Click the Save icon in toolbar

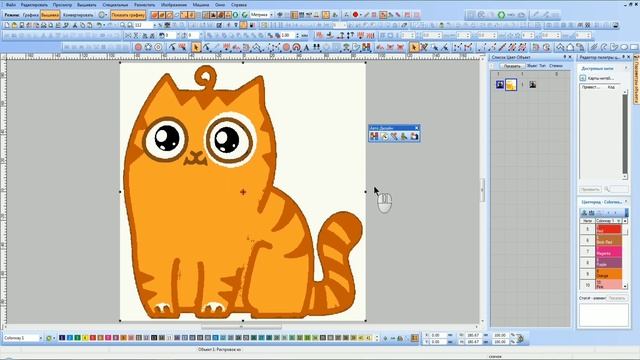[x=22, y=25]
